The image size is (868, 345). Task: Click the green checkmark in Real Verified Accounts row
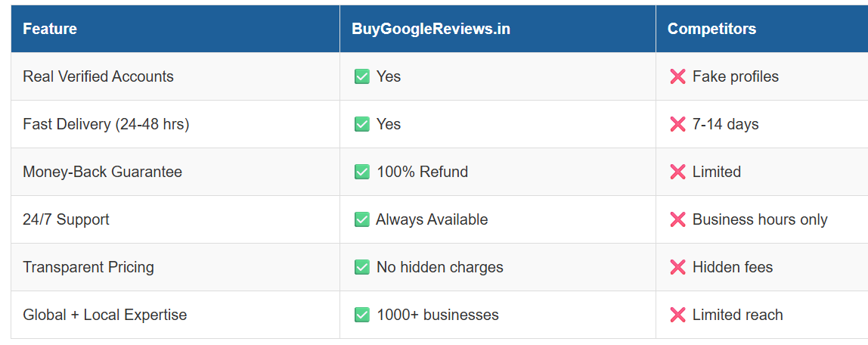[362, 76]
